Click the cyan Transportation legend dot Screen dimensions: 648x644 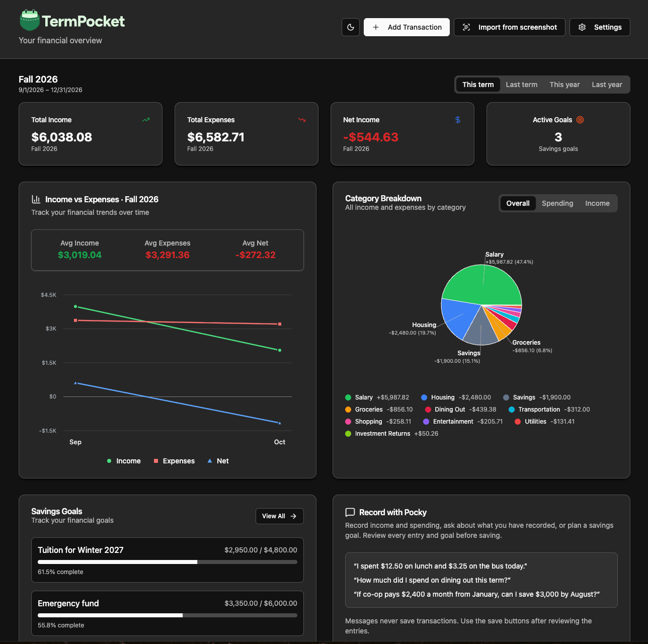(x=512, y=410)
